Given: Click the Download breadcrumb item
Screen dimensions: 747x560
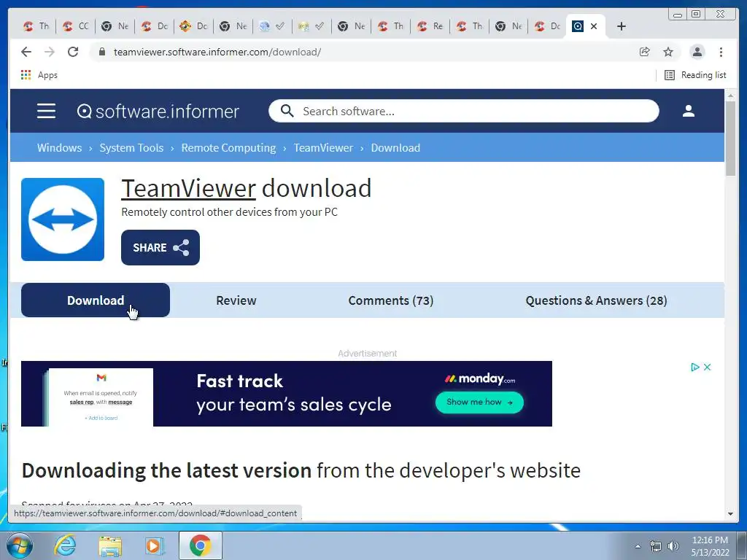Looking at the screenshot, I should 395,147.
